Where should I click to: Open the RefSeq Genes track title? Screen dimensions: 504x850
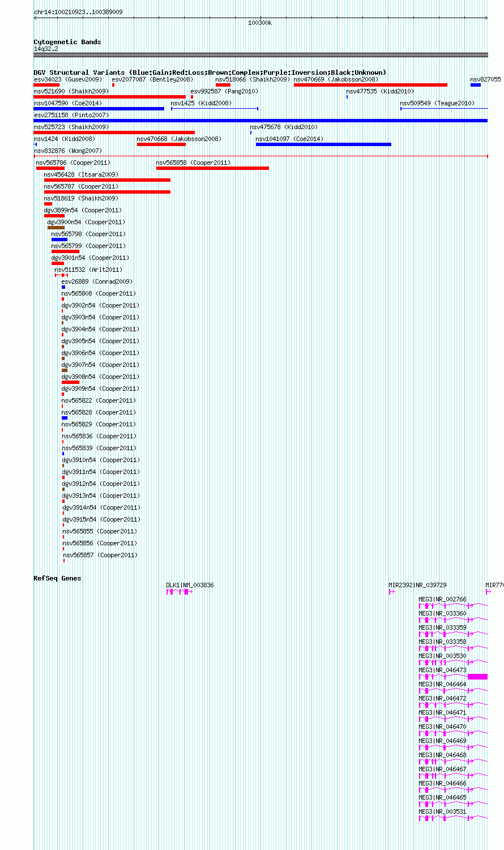(57, 578)
